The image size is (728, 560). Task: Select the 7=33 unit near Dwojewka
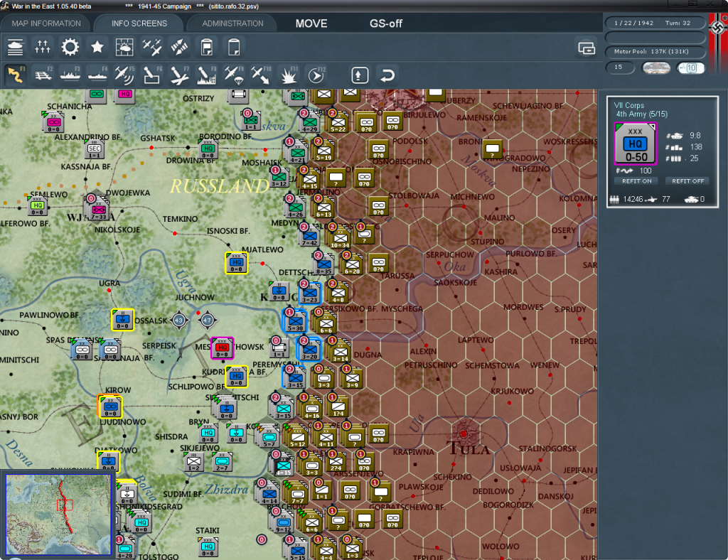click(97, 208)
